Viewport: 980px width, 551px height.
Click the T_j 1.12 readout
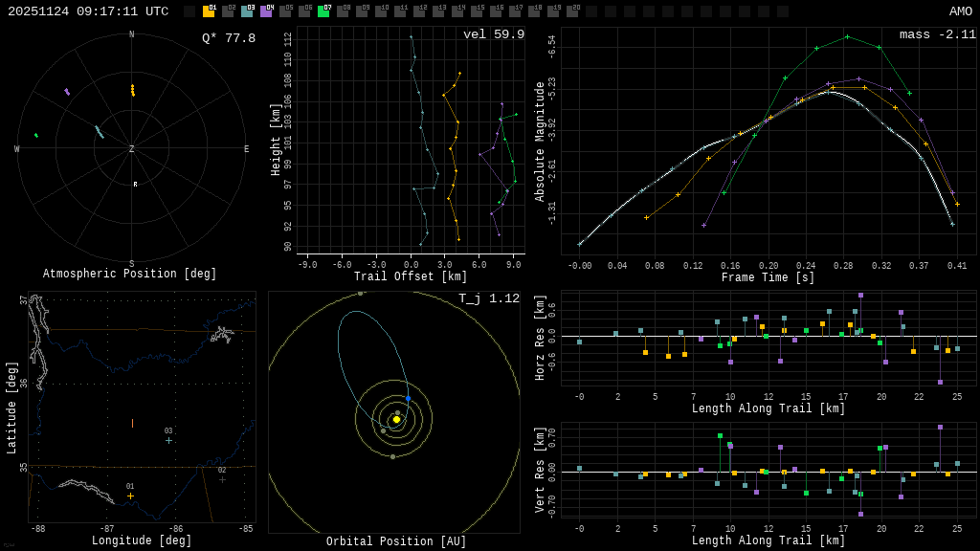488,298
